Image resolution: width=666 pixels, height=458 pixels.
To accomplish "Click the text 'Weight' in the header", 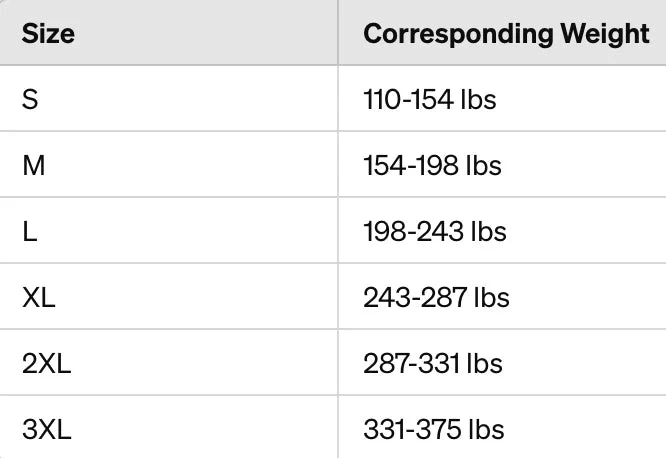I will pyautogui.click(x=605, y=34).
